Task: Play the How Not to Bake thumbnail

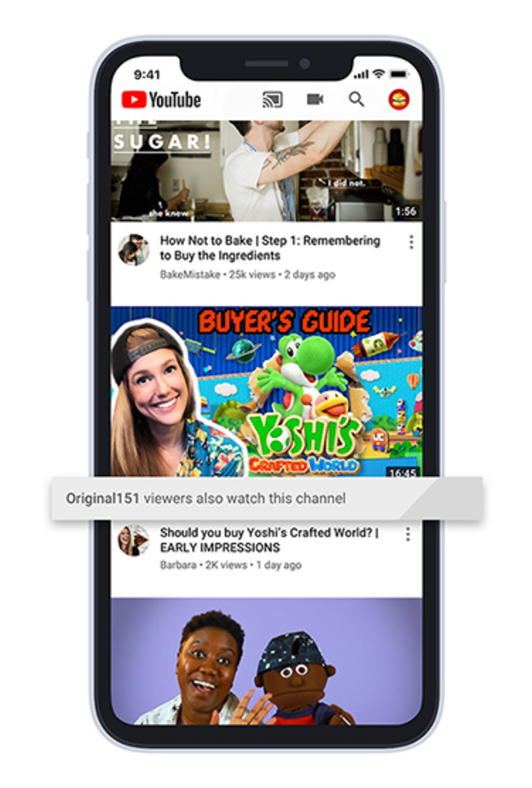Action: 266,171
